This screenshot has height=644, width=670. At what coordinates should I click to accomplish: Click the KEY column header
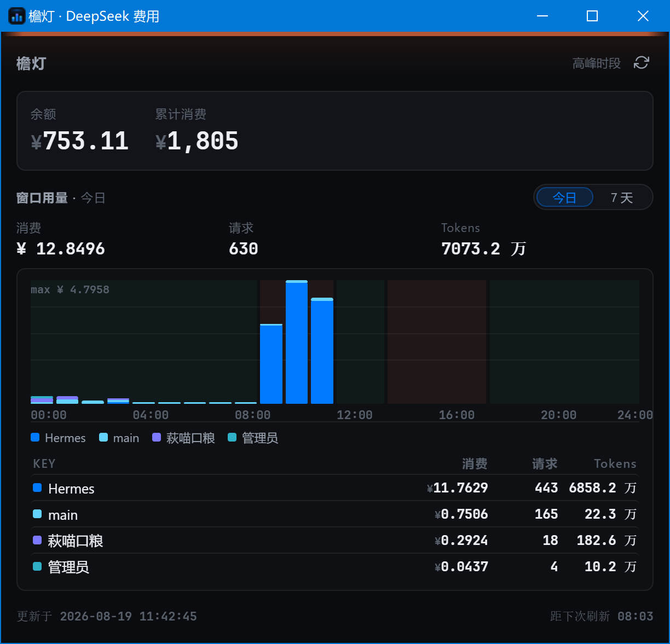tap(44, 463)
